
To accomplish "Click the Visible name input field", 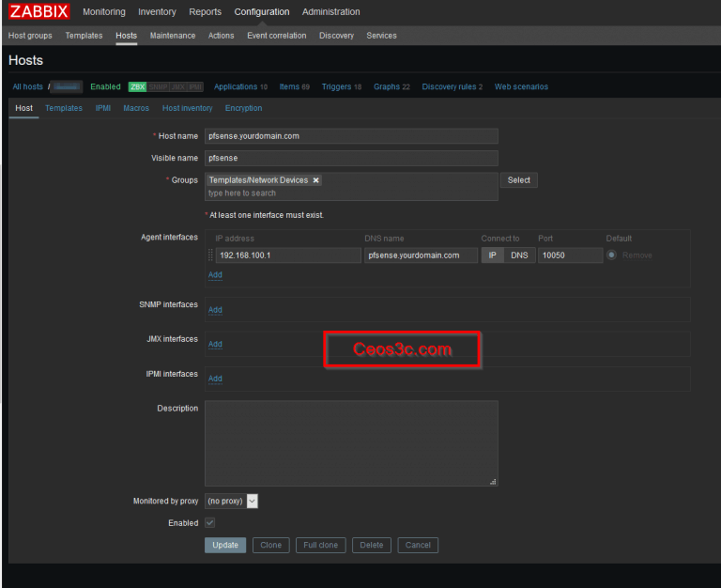I will 351,159.
